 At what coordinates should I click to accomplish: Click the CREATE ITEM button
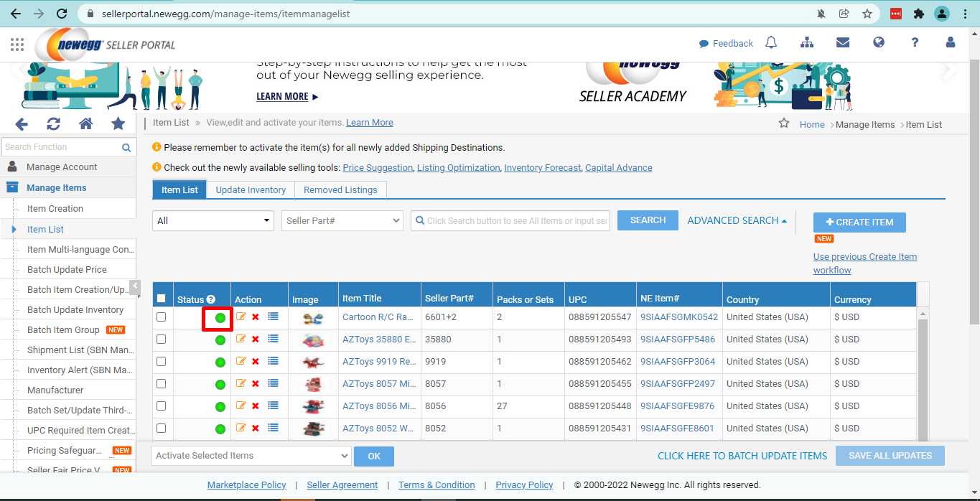pyautogui.click(x=859, y=223)
